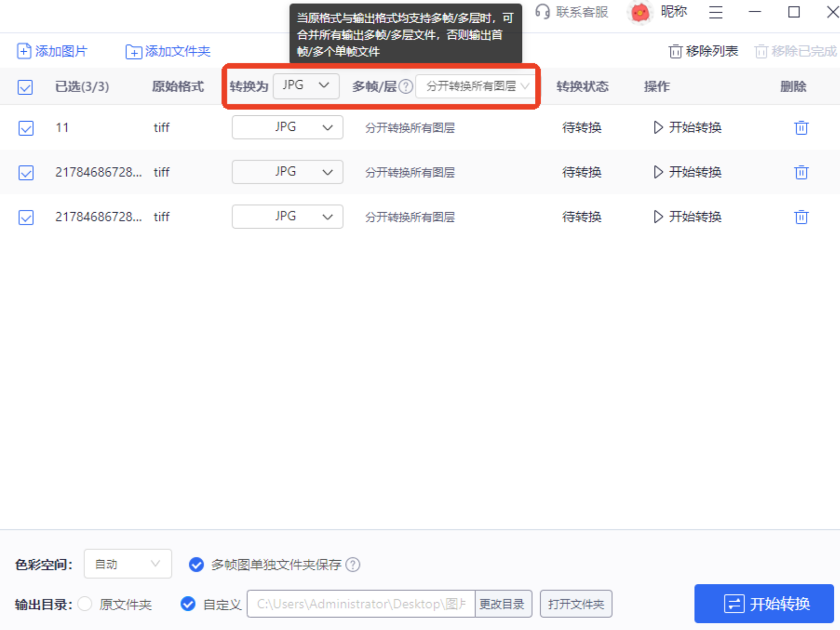Open the hamburger menu icon
840x630 pixels.
coord(716,12)
